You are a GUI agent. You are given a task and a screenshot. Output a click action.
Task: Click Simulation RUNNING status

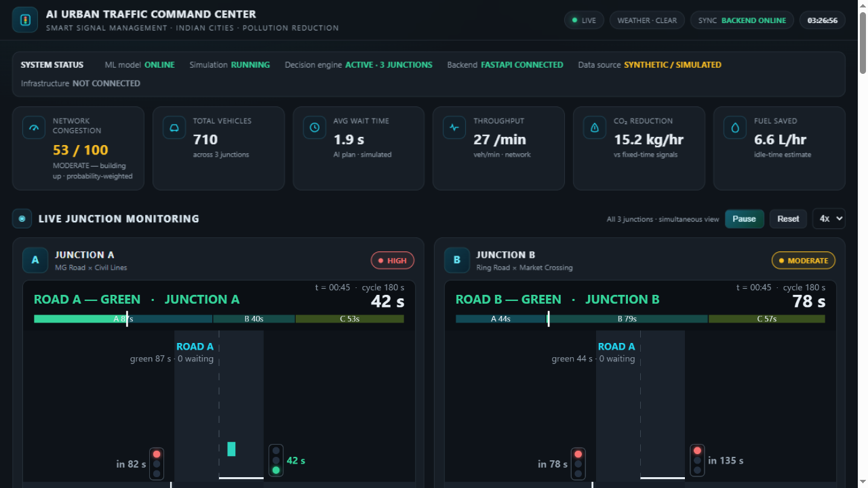230,65
